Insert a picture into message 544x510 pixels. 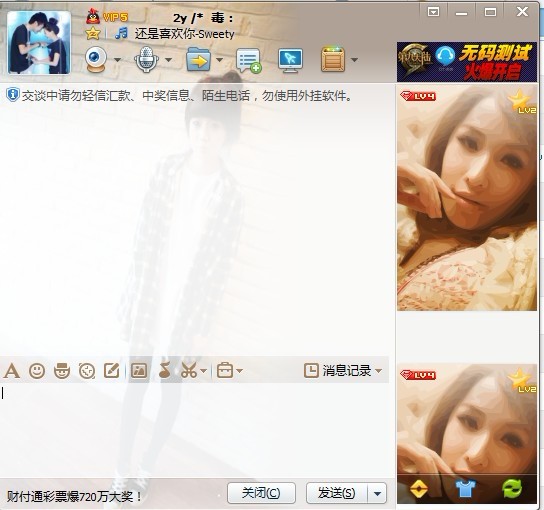click(139, 371)
